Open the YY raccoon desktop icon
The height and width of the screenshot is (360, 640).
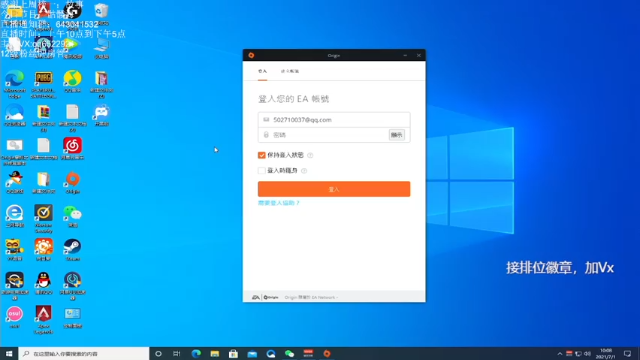tap(15, 247)
